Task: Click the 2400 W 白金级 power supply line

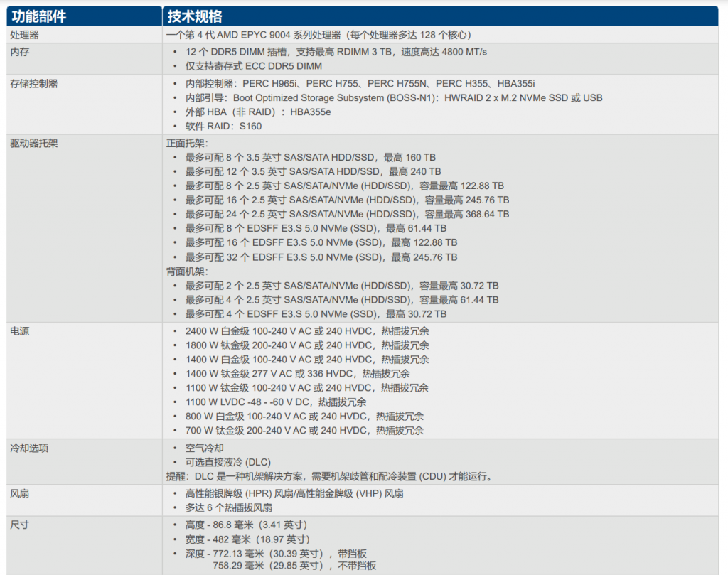Action: coord(306,331)
